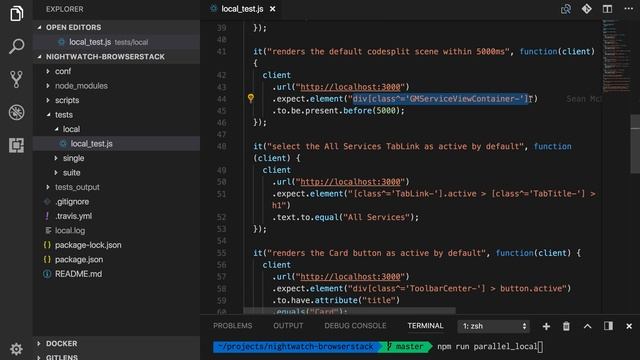
Task: Close the terminal panel
Action: point(629,326)
